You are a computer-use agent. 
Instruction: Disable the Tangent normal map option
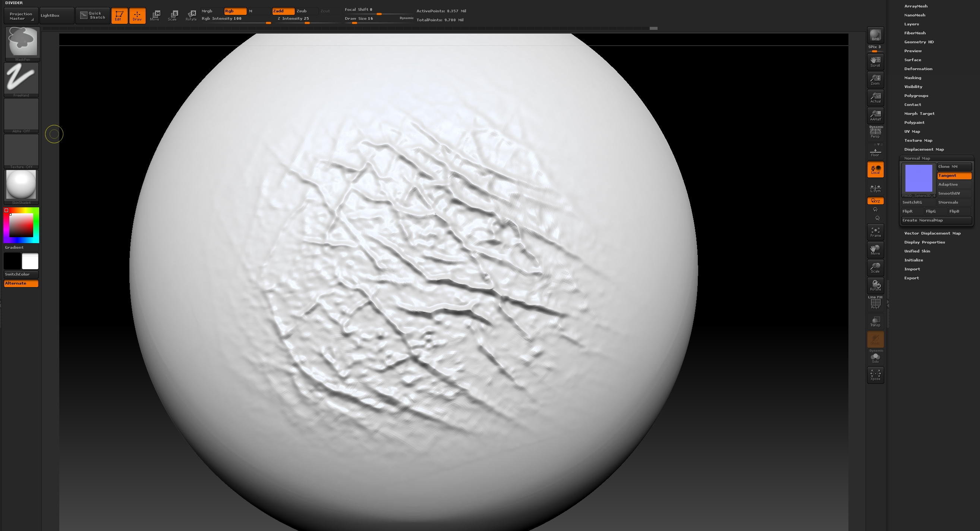[x=954, y=176]
